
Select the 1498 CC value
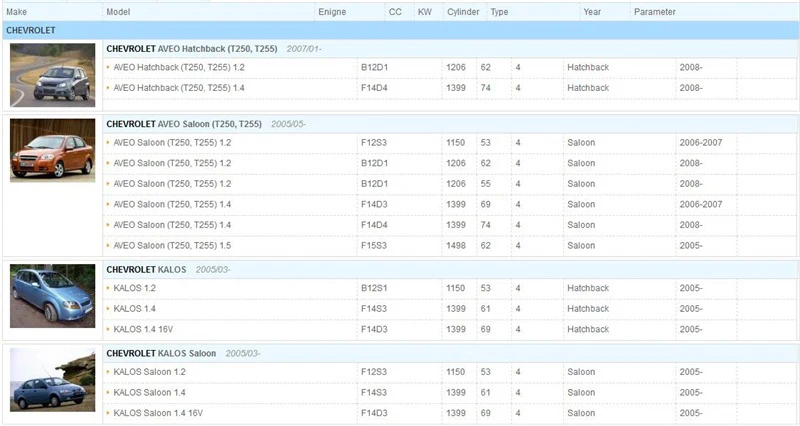coord(456,245)
